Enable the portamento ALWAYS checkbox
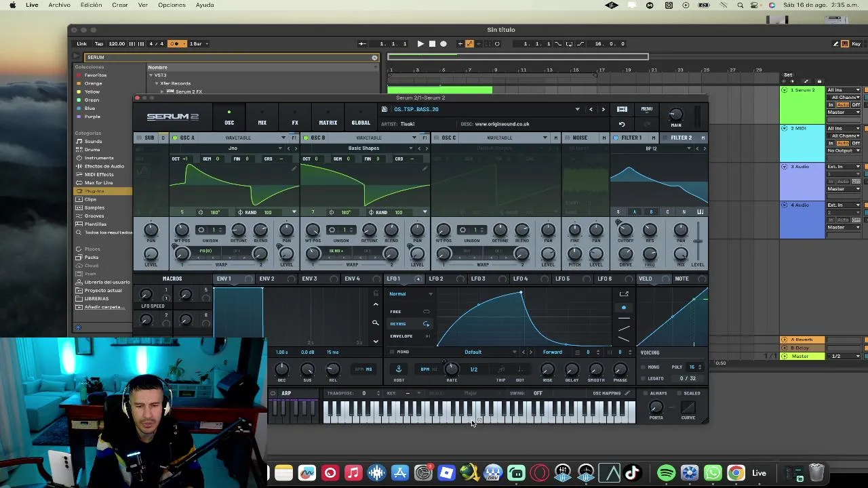Viewport: 868px width, 488px height. [x=644, y=393]
